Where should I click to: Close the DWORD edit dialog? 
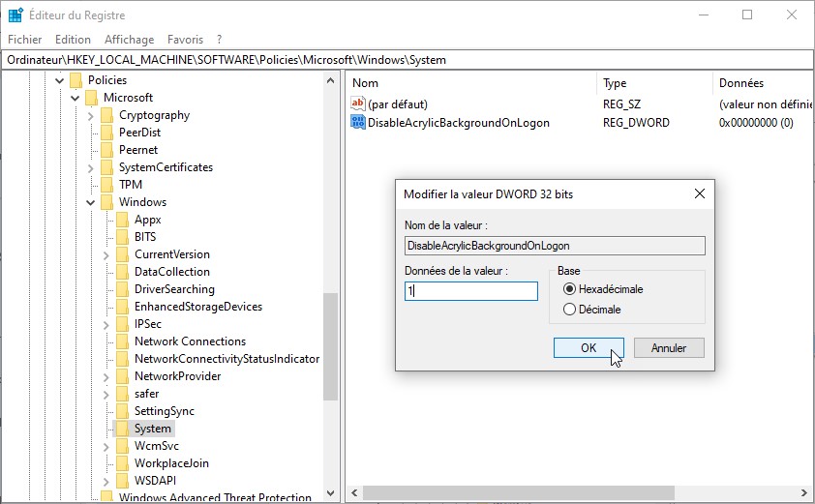coord(700,193)
